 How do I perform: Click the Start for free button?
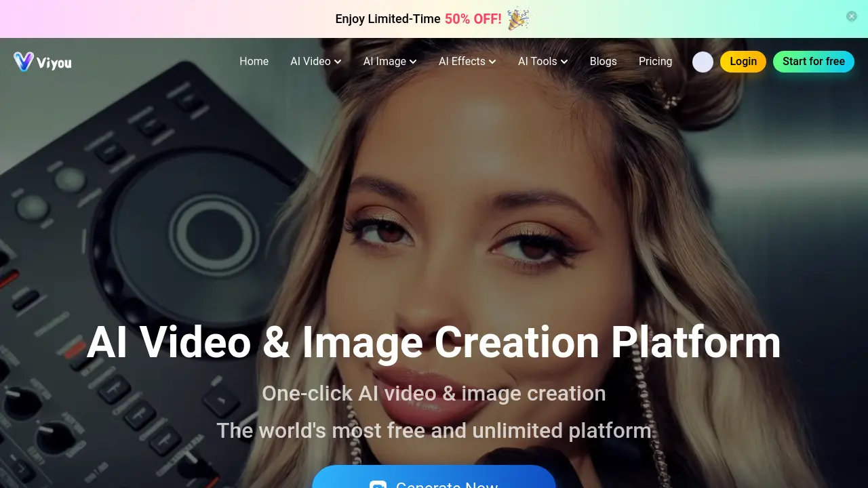click(x=813, y=62)
